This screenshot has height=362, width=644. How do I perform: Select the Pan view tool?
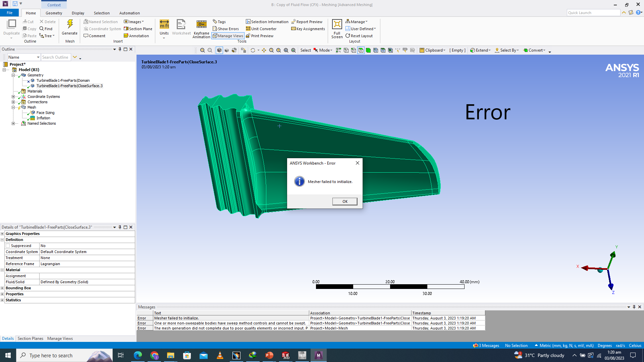[264, 50]
